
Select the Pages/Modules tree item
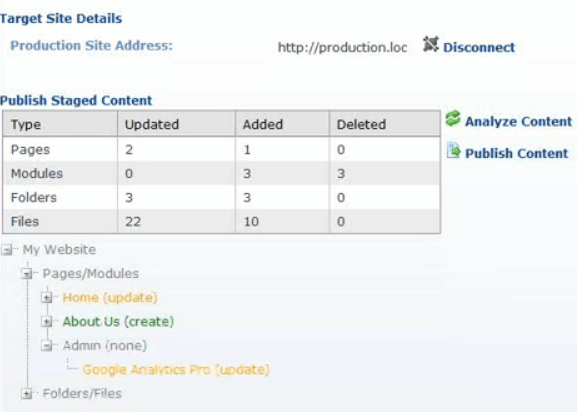[91, 274]
